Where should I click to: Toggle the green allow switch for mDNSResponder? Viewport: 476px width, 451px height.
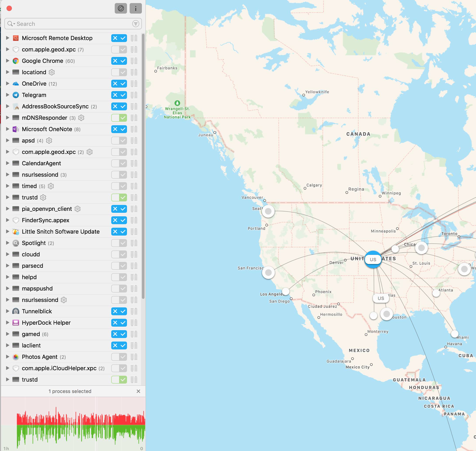(119, 118)
